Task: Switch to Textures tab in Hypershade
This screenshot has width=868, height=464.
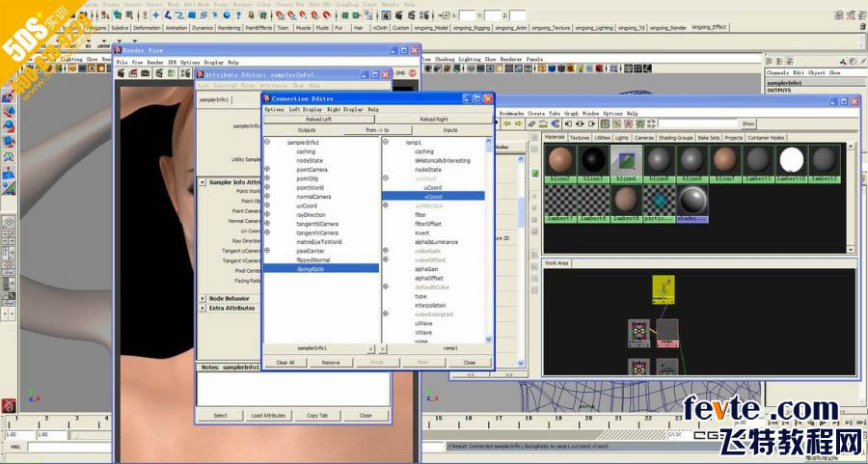Action: click(x=580, y=137)
